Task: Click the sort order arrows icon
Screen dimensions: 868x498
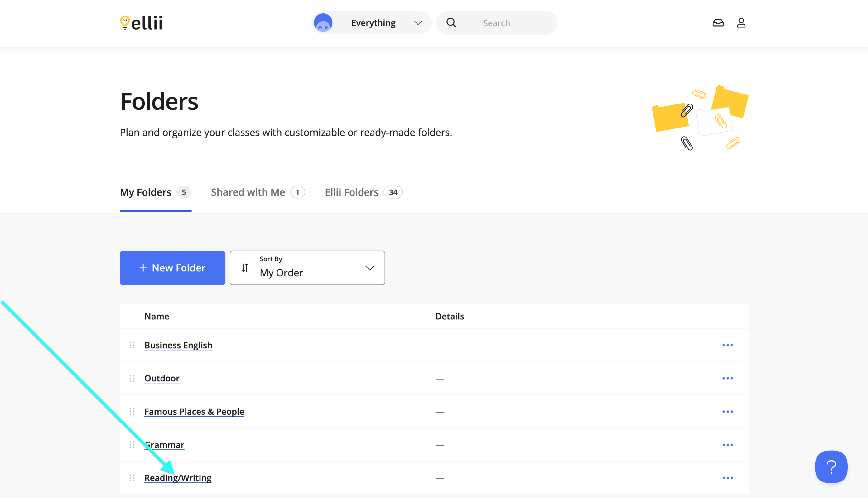Action: click(x=245, y=268)
